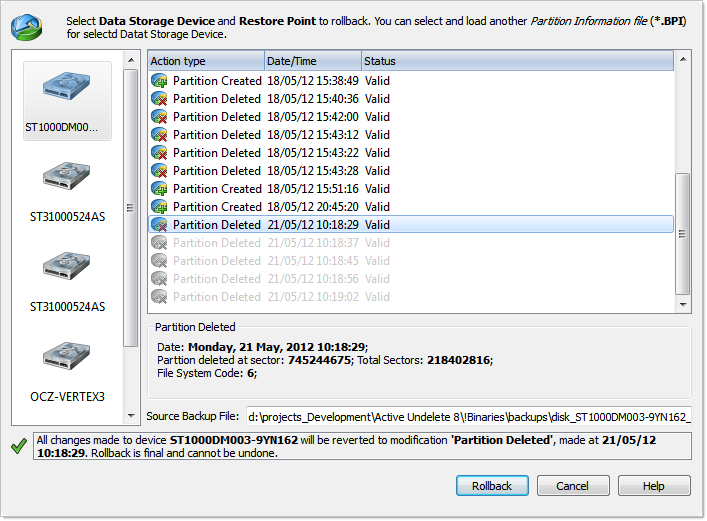
Task: Sort by Action type column header
Action: [206, 61]
